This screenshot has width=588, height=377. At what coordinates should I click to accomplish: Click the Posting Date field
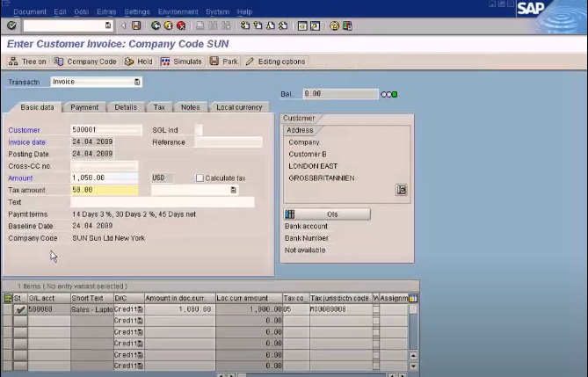pyautogui.click(x=92, y=154)
